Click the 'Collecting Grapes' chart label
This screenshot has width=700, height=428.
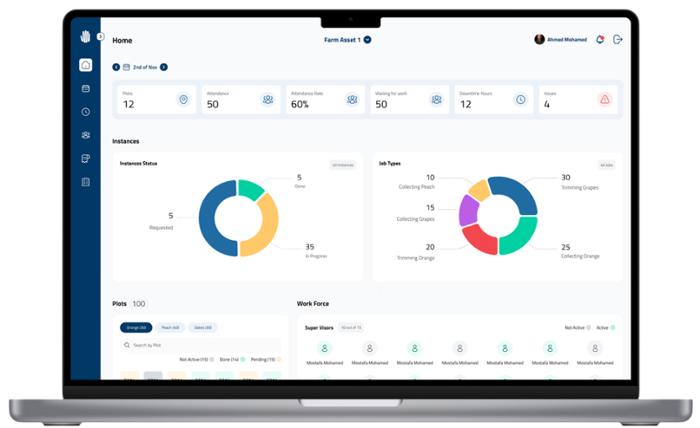[416, 219]
